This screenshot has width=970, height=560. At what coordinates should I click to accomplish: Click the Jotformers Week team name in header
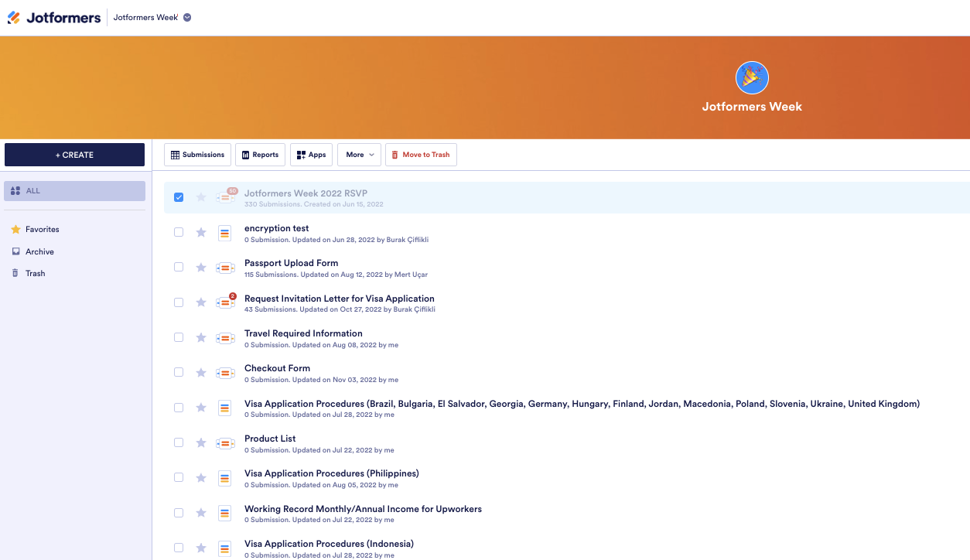coord(145,18)
